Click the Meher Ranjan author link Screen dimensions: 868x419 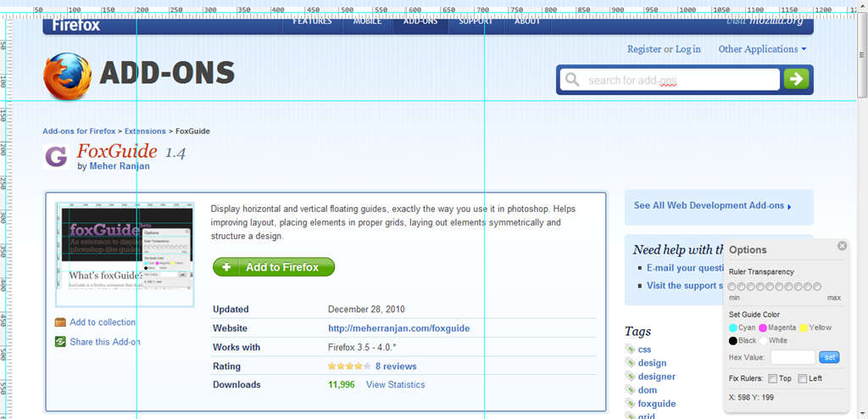[119, 166]
